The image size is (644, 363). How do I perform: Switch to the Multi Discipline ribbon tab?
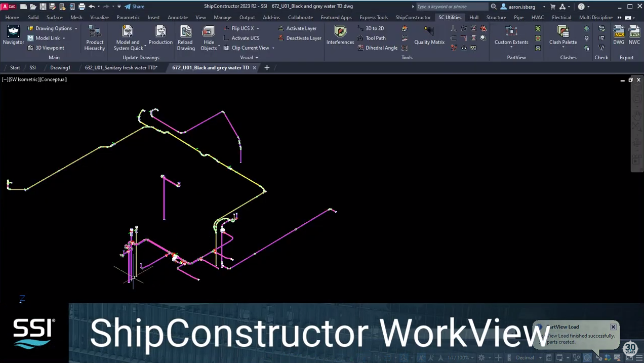(596, 17)
